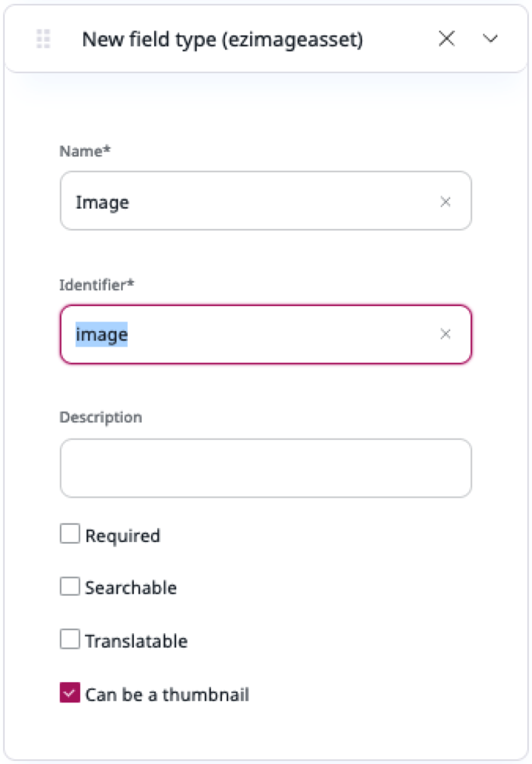Click the 'Translatable' label text

tap(136, 642)
